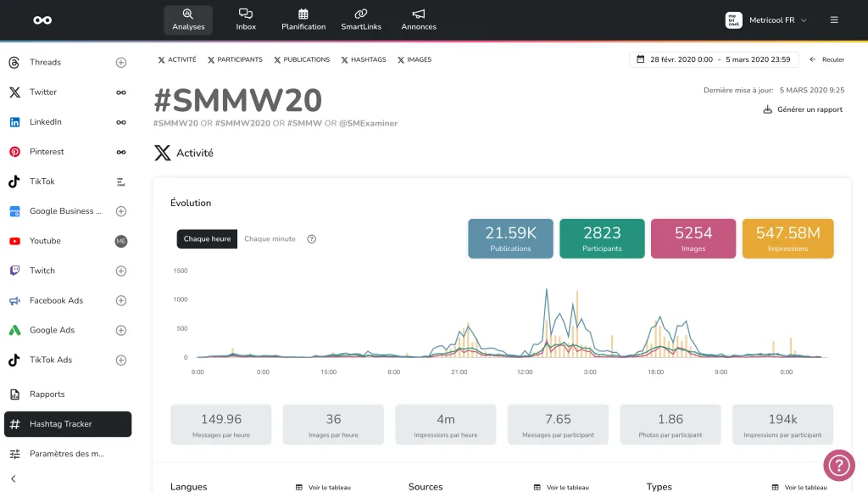This screenshot has height=492, width=868.
Task: Open the Metricool FR brand dropdown
Action: (766, 20)
